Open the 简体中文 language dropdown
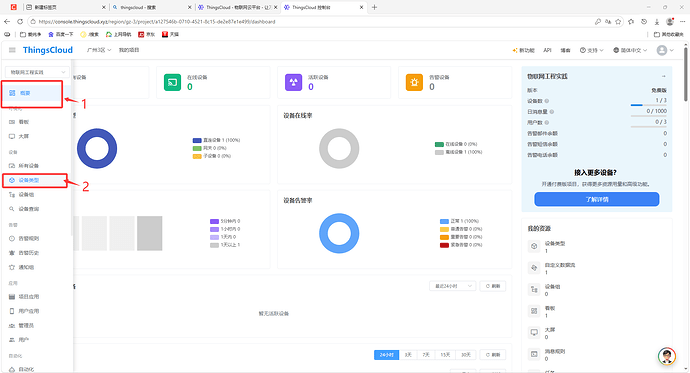 (x=630, y=51)
